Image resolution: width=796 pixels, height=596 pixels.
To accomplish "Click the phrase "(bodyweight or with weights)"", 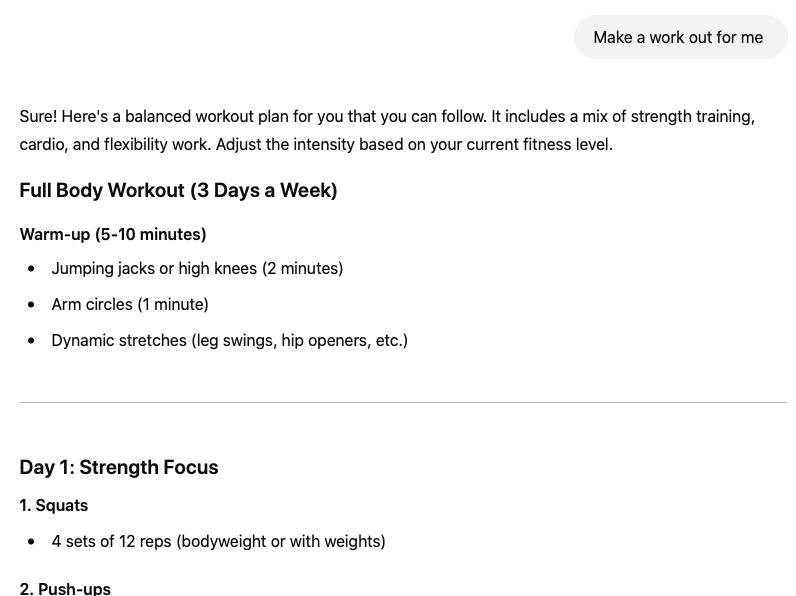I will (281, 541).
